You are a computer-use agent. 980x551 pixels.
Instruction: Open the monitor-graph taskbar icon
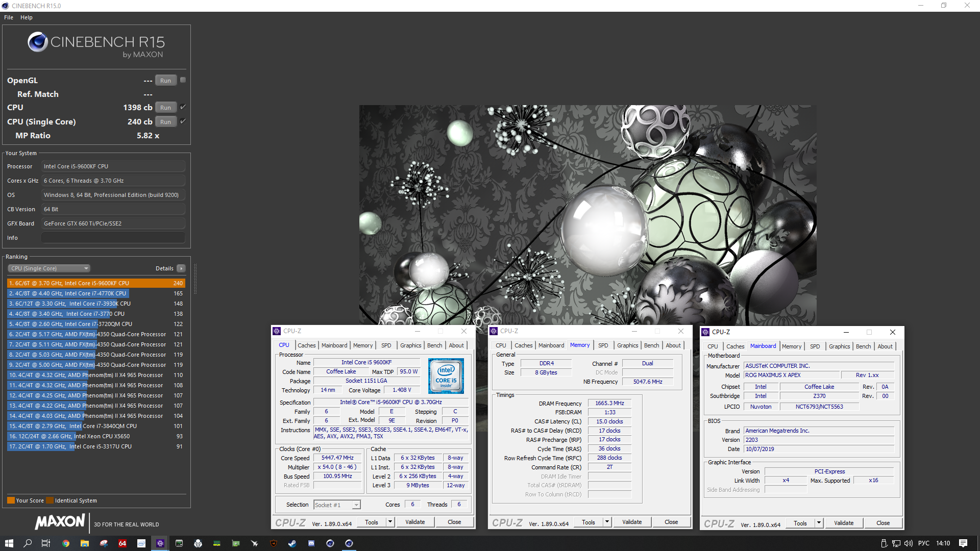pos(179,543)
